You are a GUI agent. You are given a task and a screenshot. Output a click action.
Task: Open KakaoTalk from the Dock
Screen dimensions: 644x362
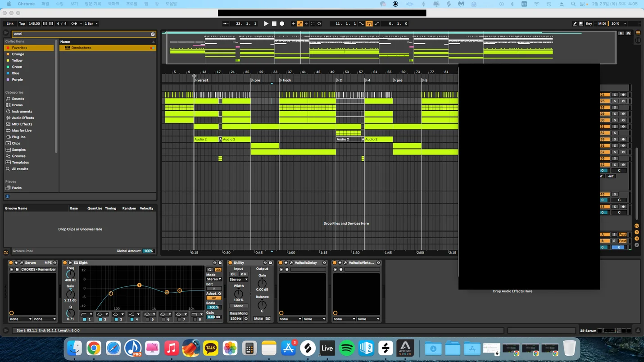click(x=210, y=348)
